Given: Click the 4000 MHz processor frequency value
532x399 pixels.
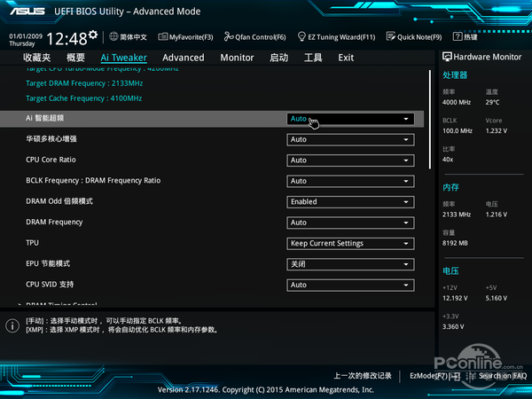Looking at the screenshot, I should tap(457, 102).
